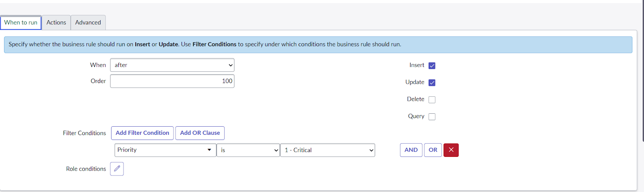The height and width of the screenshot is (192, 644).
Task: Select the When to run tab
Action: click(21, 23)
